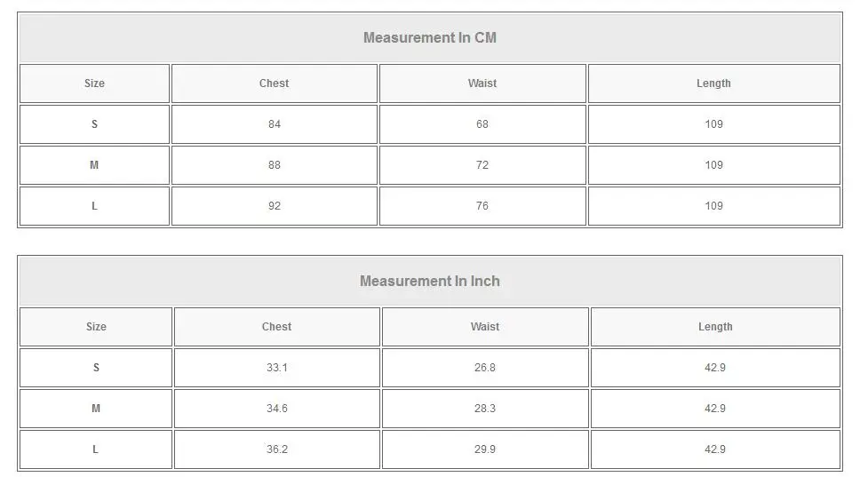Select size M row label in CM table

[x=94, y=165]
